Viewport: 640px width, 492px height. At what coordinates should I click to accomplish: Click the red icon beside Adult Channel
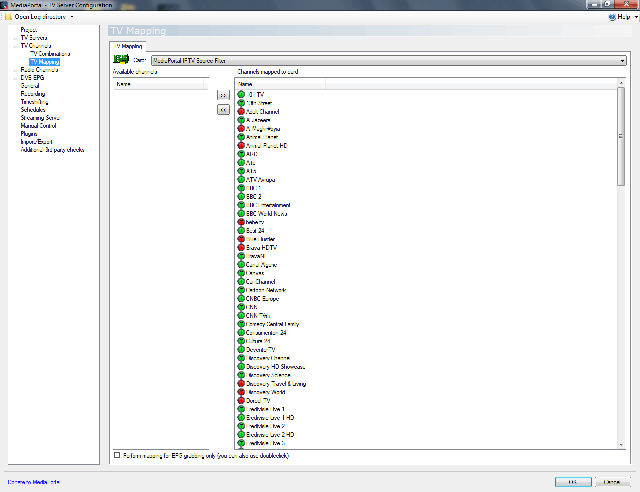241,111
